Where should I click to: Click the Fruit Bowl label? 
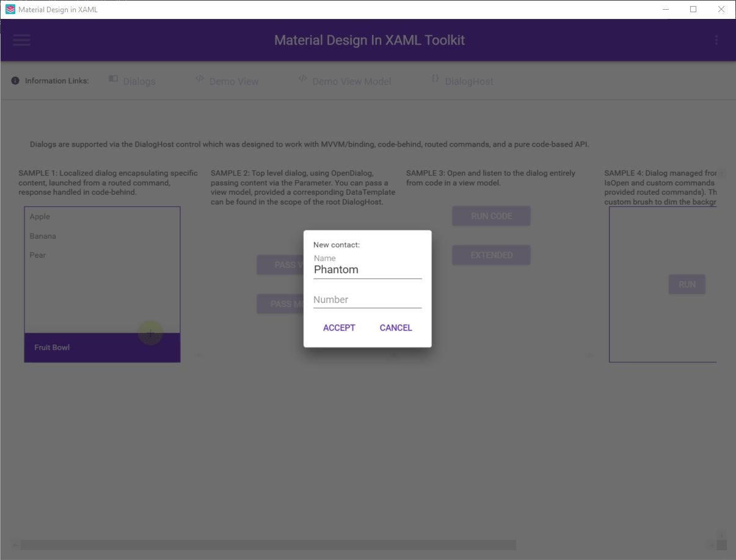(x=52, y=347)
